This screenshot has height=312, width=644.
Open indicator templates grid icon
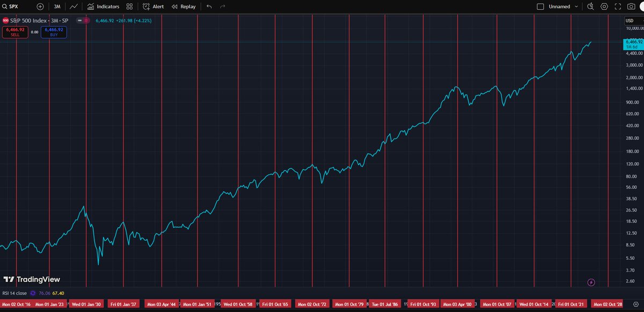coord(129,6)
